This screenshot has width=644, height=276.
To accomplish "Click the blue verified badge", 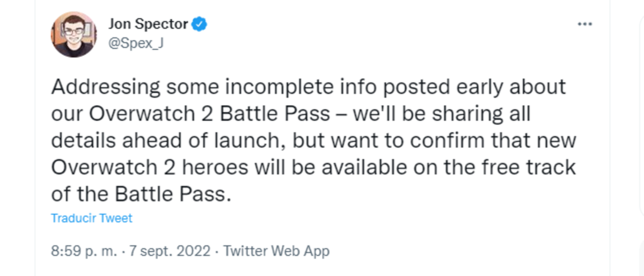I will click(200, 24).
